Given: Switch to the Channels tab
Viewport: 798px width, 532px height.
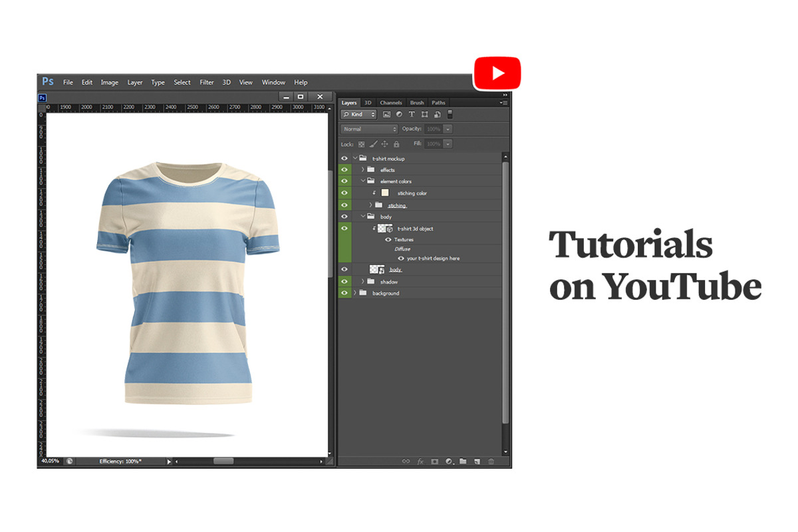Looking at the screenshot, I should coord(390,102).
